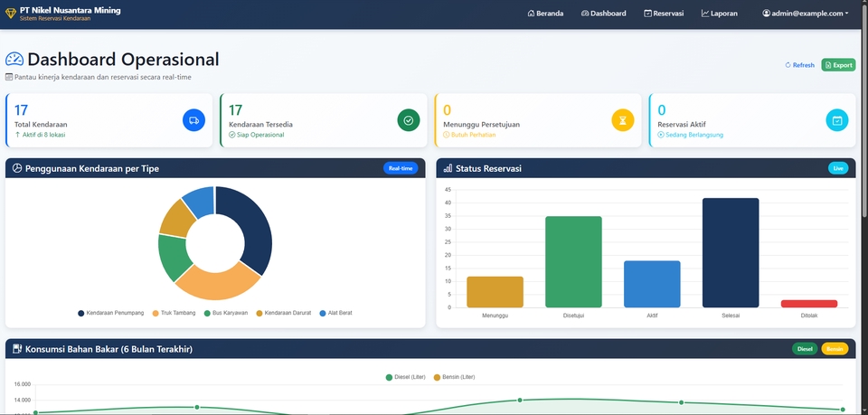Click the play icon beside Sedang Berlangsung
Viewport: 868px width, 415px height.
click(x=661, y=135)
